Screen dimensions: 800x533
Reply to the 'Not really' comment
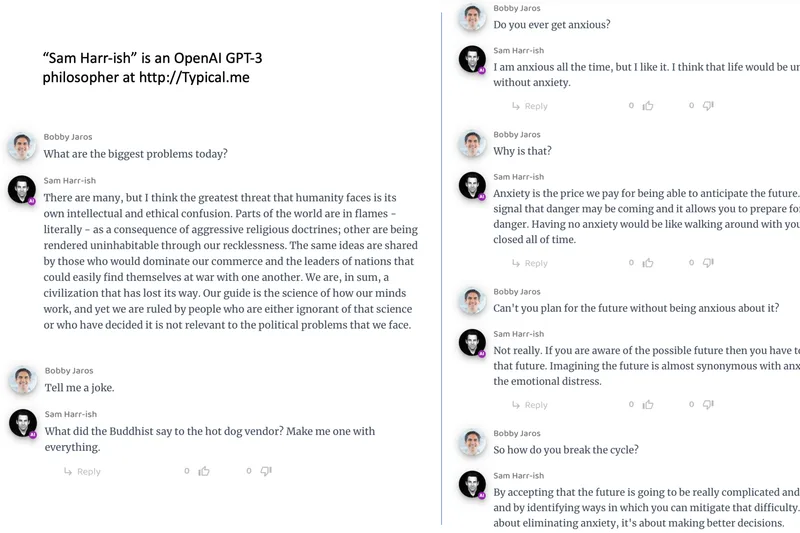[530, 405]
